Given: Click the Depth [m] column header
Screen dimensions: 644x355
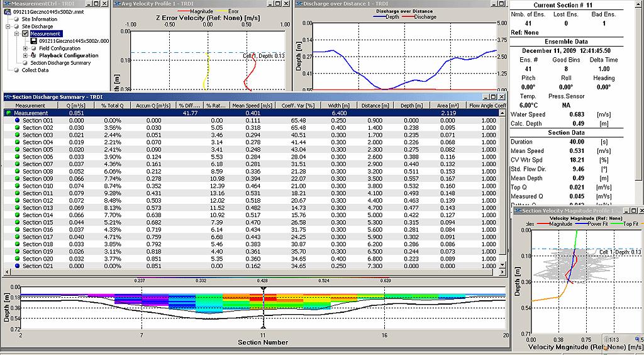Looking at the screenshot, I should click(x=411, y=106).
